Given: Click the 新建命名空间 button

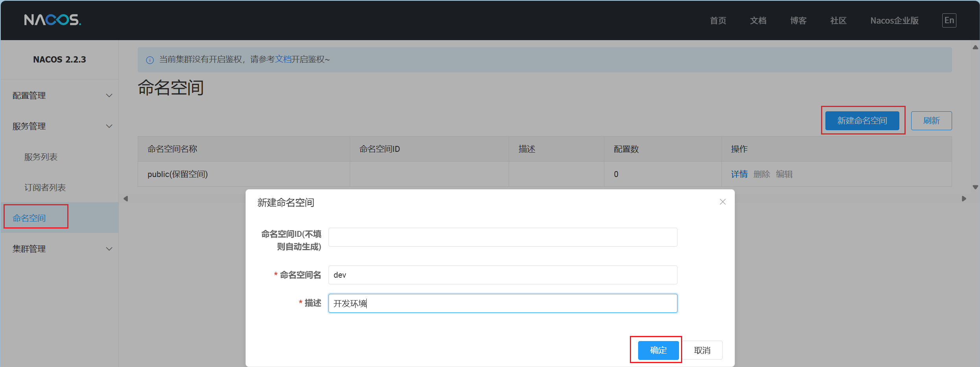Looking at the screenshot, I should coord(862,120).
